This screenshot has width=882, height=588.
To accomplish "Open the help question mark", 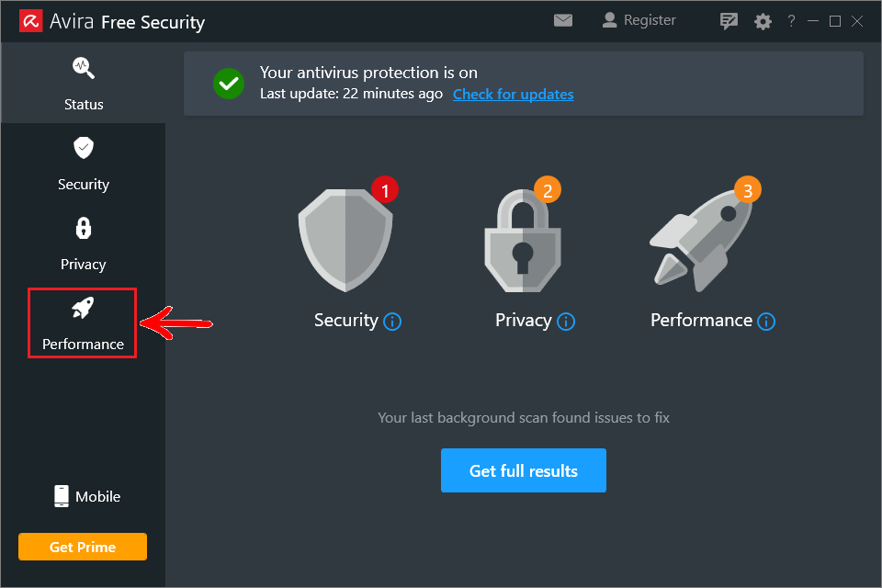I will (791, 21).
